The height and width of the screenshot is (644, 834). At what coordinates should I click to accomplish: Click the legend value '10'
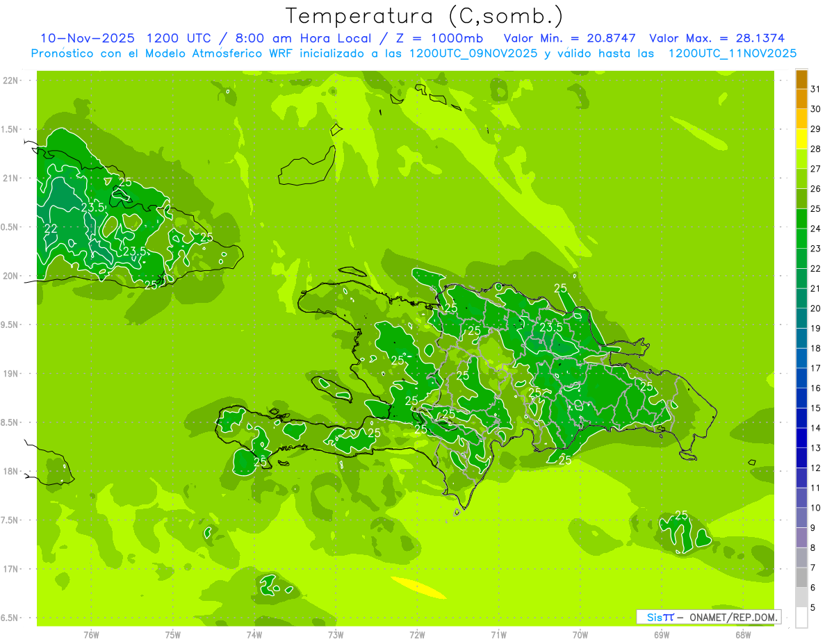(816, 508)
